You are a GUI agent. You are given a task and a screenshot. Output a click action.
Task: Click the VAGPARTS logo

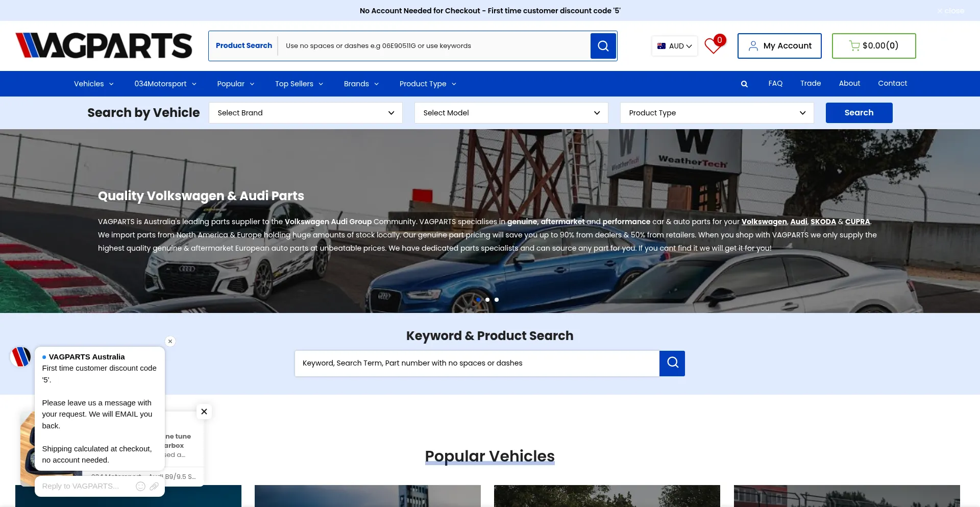tap(104, 45)
